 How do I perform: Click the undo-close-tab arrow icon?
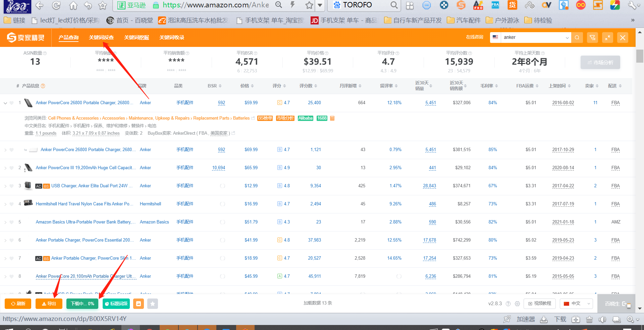88,5
